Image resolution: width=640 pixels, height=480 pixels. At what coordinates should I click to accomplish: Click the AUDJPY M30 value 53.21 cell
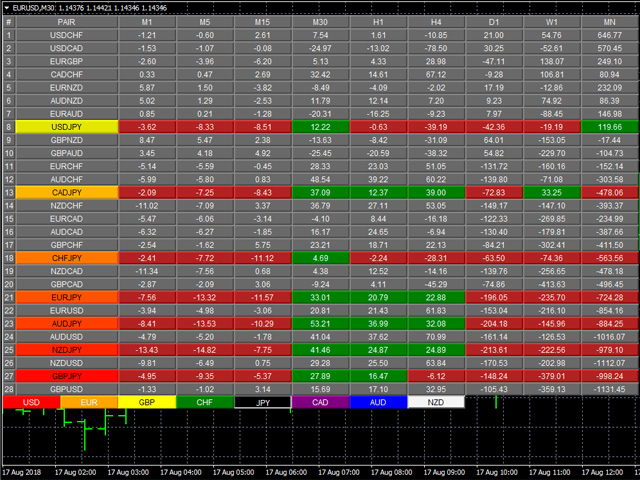point(320,323)
